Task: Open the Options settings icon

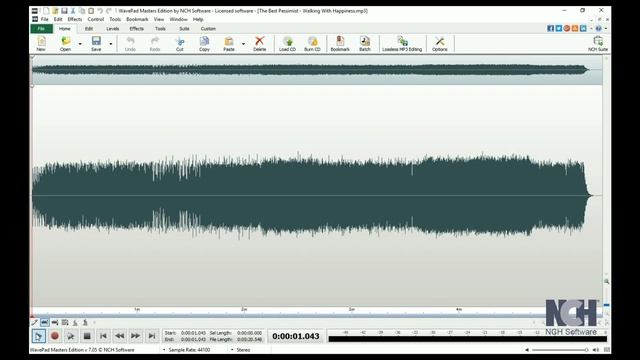Action: (440, 44)
